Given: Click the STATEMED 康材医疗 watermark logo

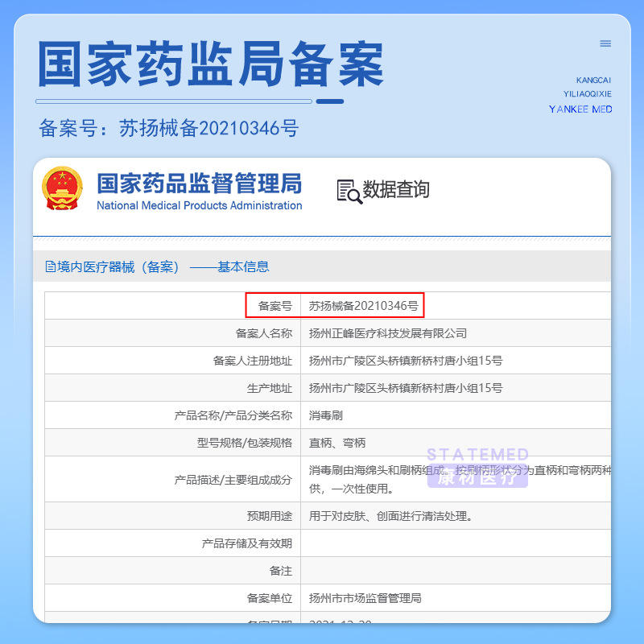Looking at the screenshot, I should coord(477,468).
